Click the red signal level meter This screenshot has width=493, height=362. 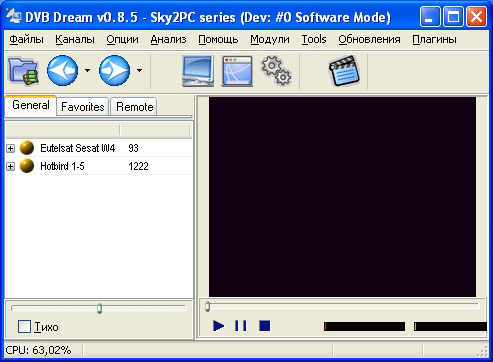(x=364, y=327)
